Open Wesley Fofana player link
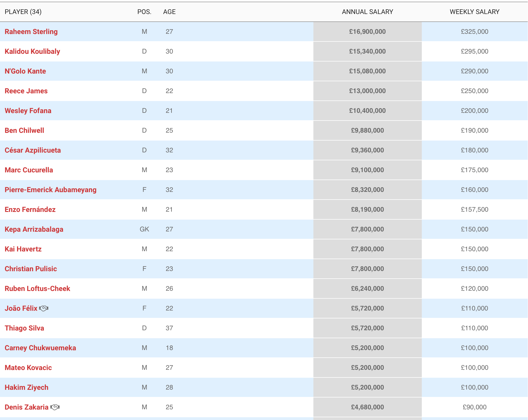Viewport: 528px width, 420px height. (x=28, y=111)
